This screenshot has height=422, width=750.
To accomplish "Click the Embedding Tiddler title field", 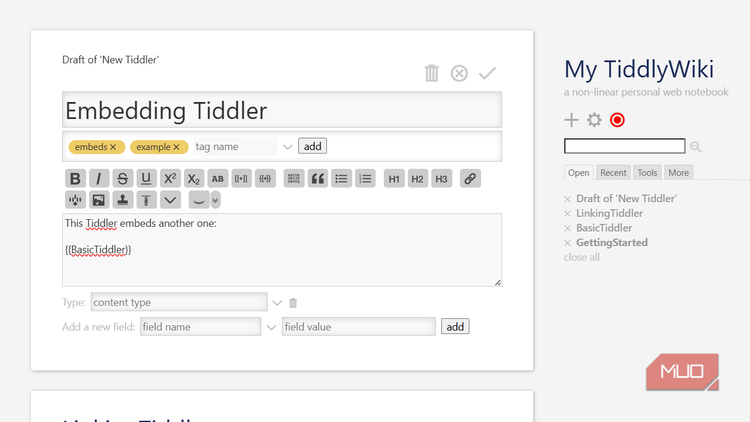I will click(282, 110).
